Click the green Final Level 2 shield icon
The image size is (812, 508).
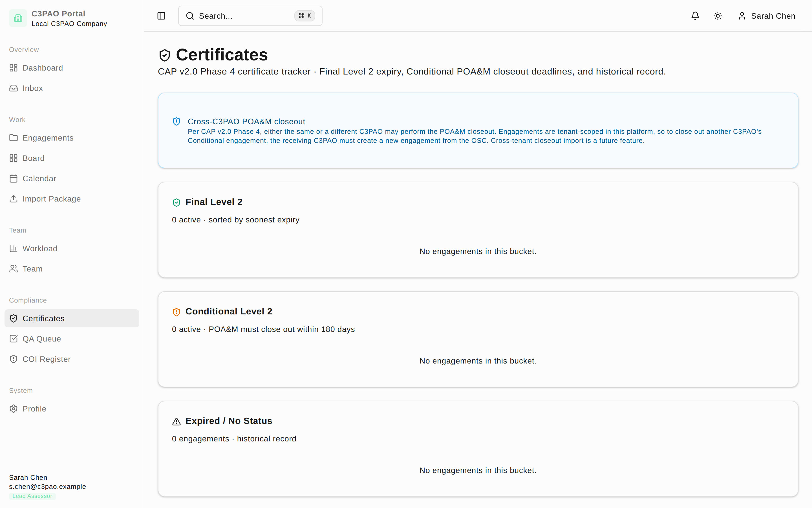[x=176, y=202]
